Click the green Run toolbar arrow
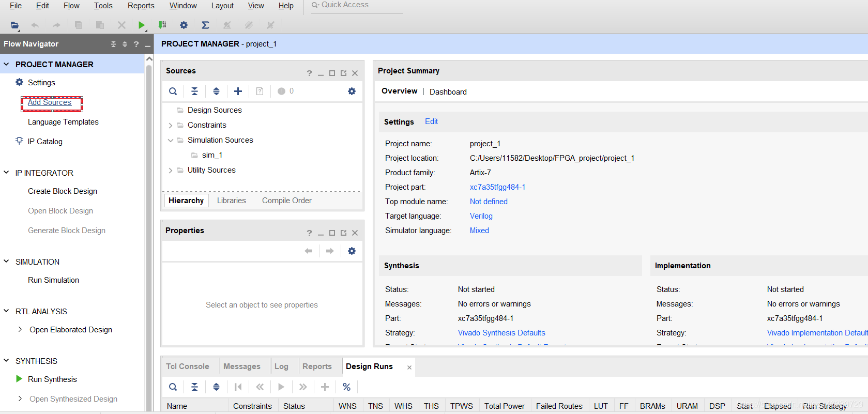The image size is (868, 414). [142, 25]
